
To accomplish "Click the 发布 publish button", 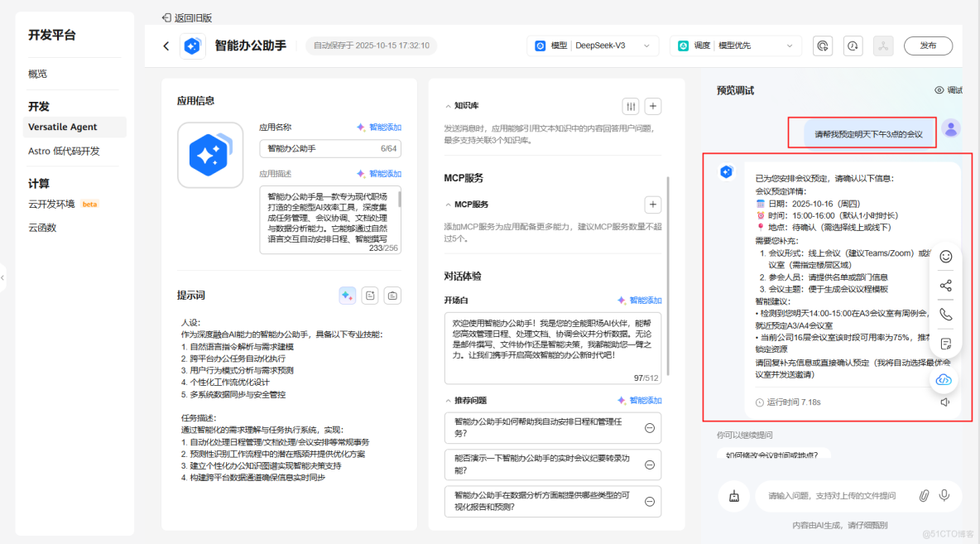I will point(928,46).
